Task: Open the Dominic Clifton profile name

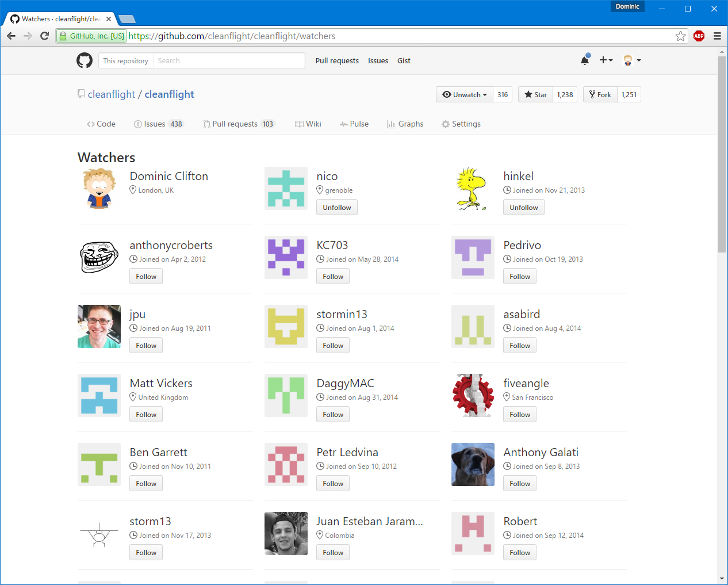Action: pyautogui.click(x=168, y=176)
